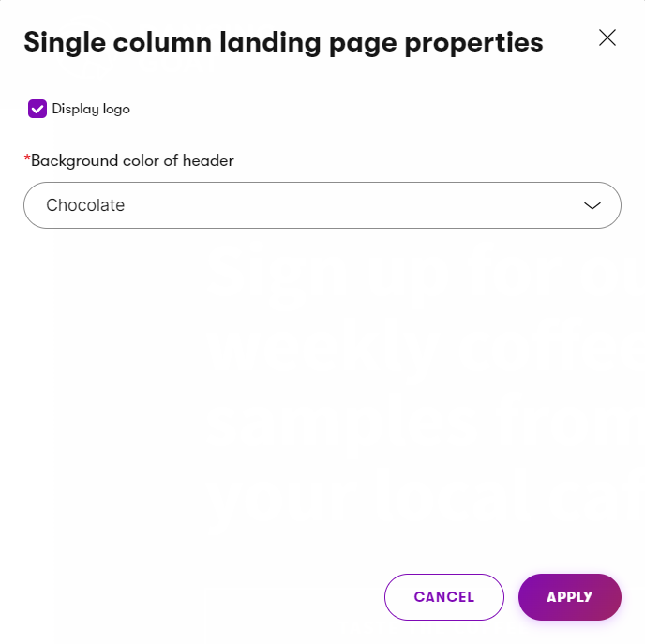The width and height of the screenshot is (645, 644).
Task: Discard changes with the outlined Cancel button
Action: pyautogui.click(x=443, y=597)
